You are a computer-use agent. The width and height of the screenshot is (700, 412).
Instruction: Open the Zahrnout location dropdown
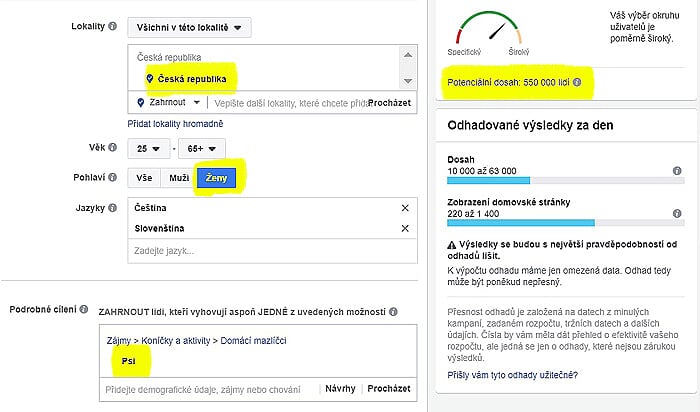point(168,103)
